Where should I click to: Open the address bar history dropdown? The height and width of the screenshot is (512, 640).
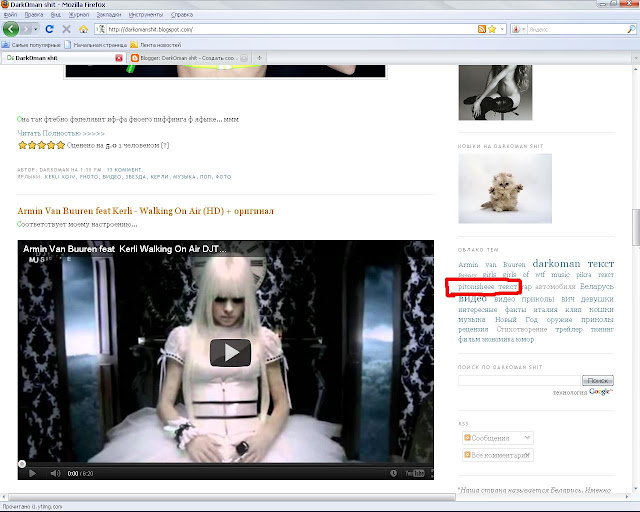(502, 29)
